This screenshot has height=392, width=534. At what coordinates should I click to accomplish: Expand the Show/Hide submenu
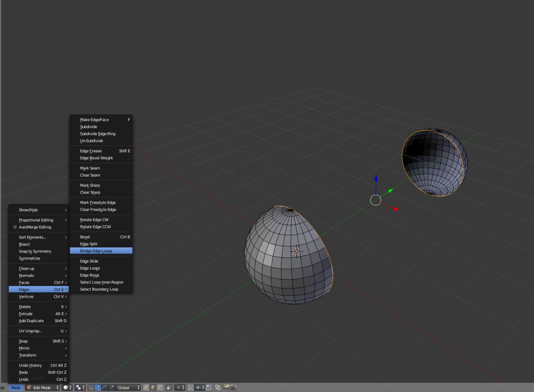(39, 210)
